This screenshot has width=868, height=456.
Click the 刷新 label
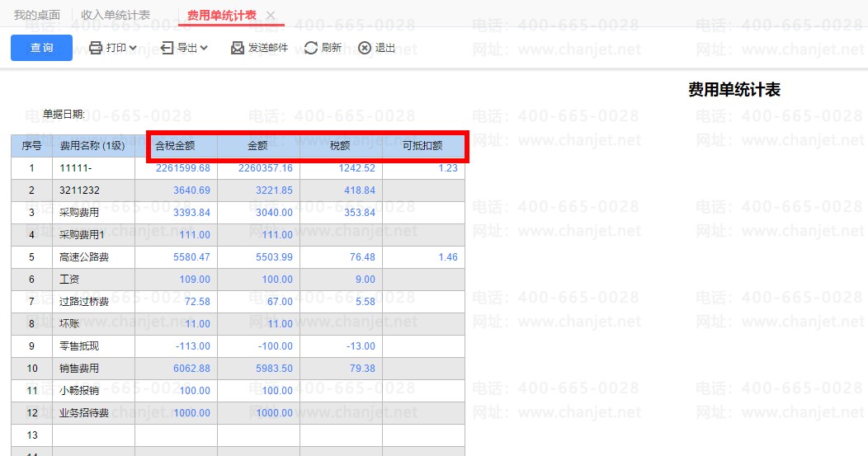(x=331, y=48)
